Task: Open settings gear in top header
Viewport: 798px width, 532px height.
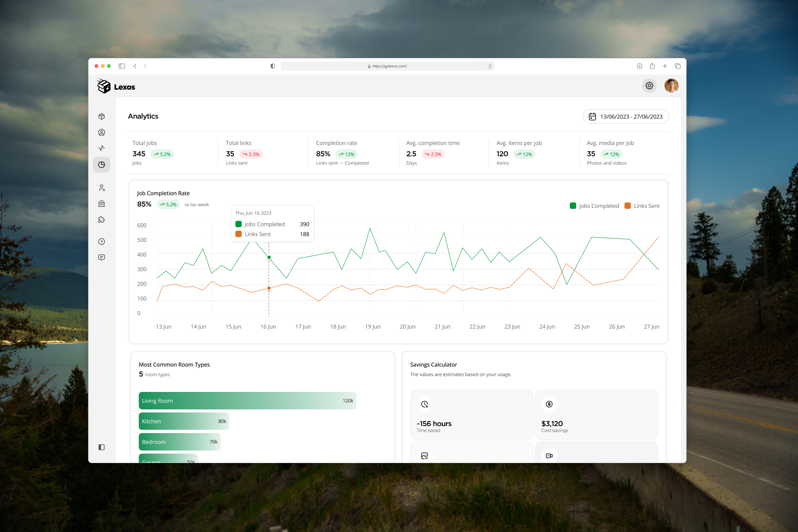Action: [x=649, y=86]
